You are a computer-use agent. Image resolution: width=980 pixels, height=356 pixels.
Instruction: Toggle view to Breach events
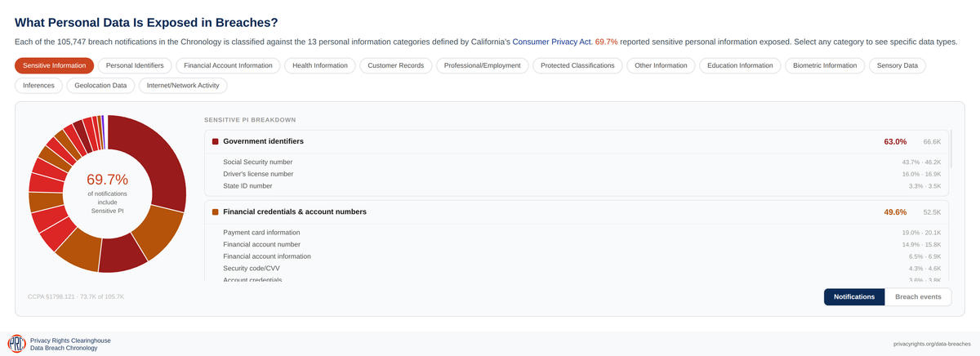click(918, 297)
